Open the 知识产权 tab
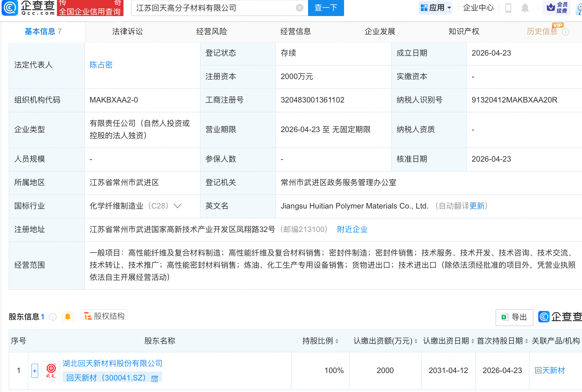 pyautogui.click(x=463, y=31)
